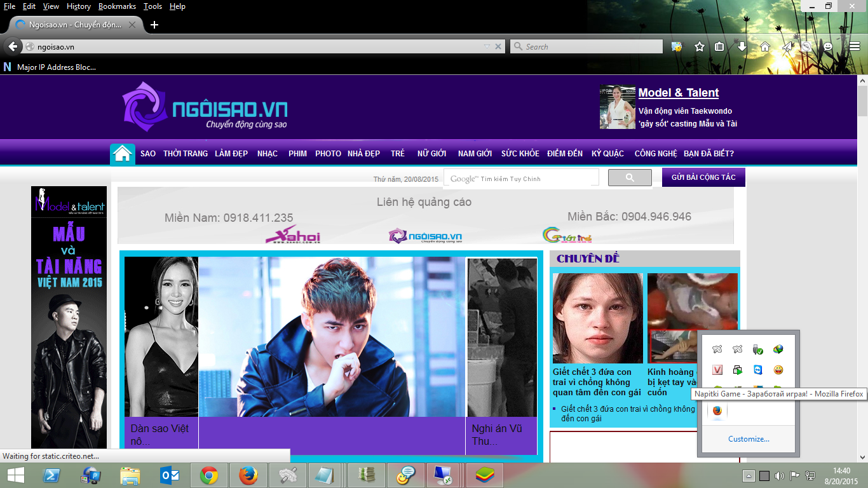Screen dimensions: 868x488
Task: Open the money stack app in taskbar
Action: click(367, 475)
